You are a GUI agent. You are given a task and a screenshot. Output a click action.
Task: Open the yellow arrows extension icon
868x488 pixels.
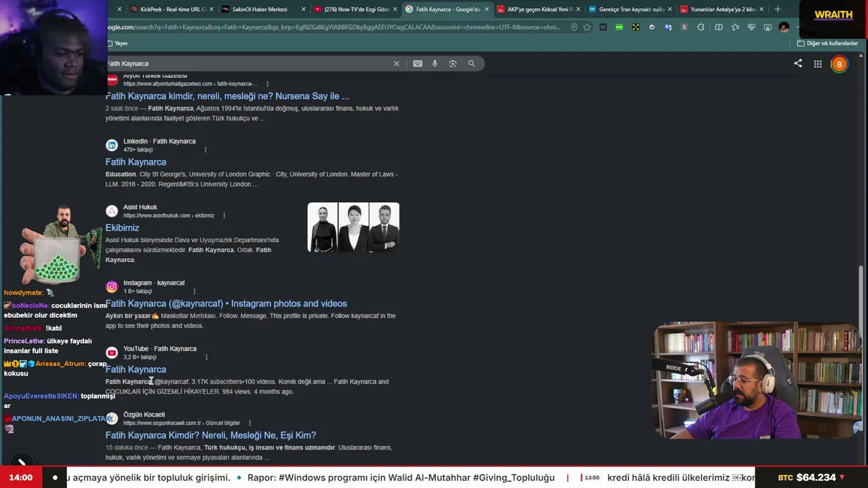pyautogui.click(x=635, y=27)
